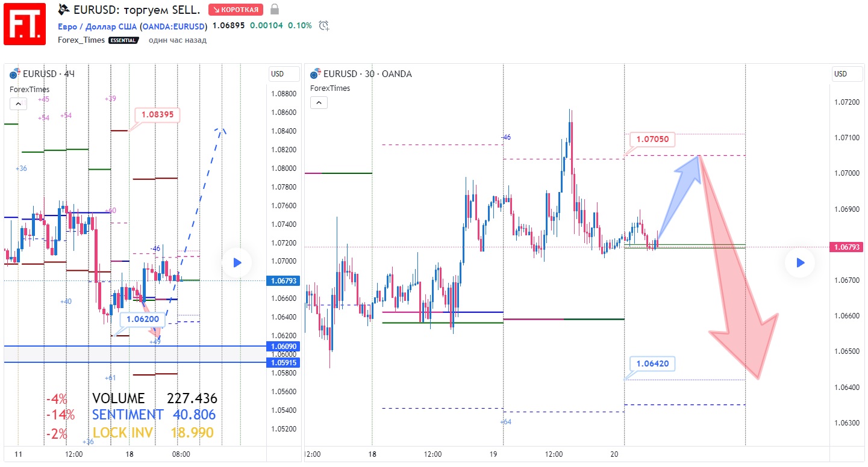868x467 pixels.
Task: Collapse the indicator legend on the 30 OANDA chart
Action: [x=319, y=103]
